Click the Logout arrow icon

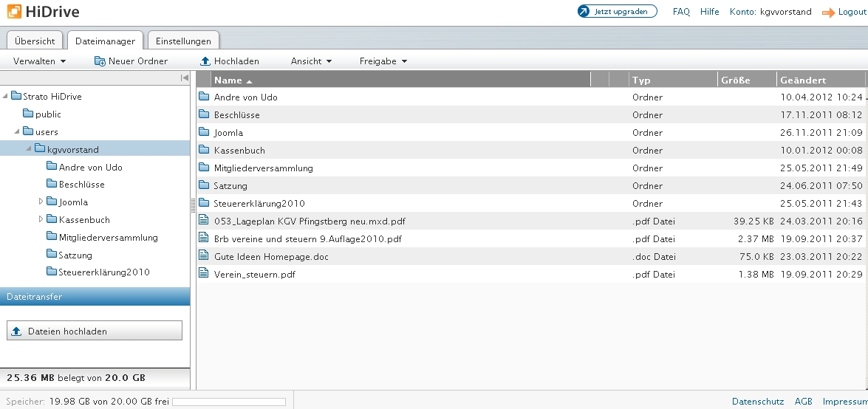pos(828,13)
